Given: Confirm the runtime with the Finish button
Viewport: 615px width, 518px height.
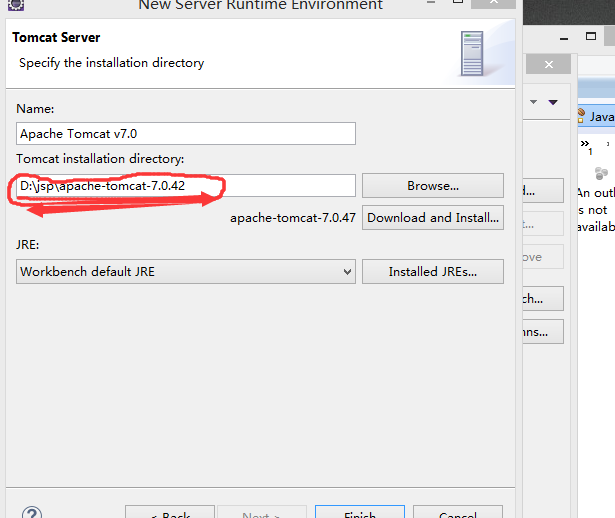Looking at the screenshot, I should click(360, 512).
